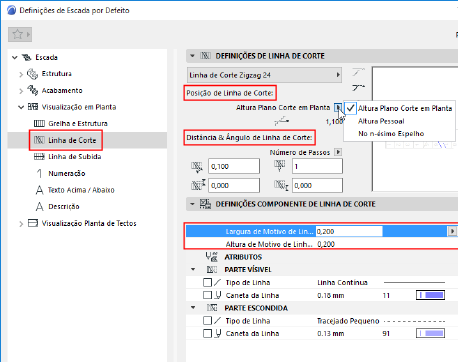Click the Atributos icon
458x362 pixels.
point(211,257)
